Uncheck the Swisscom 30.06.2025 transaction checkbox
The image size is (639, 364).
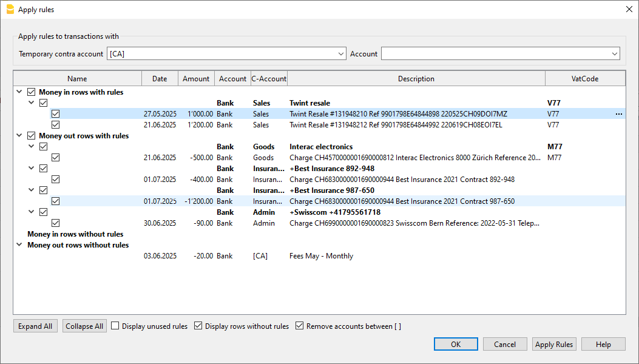[x=56, y=223]
